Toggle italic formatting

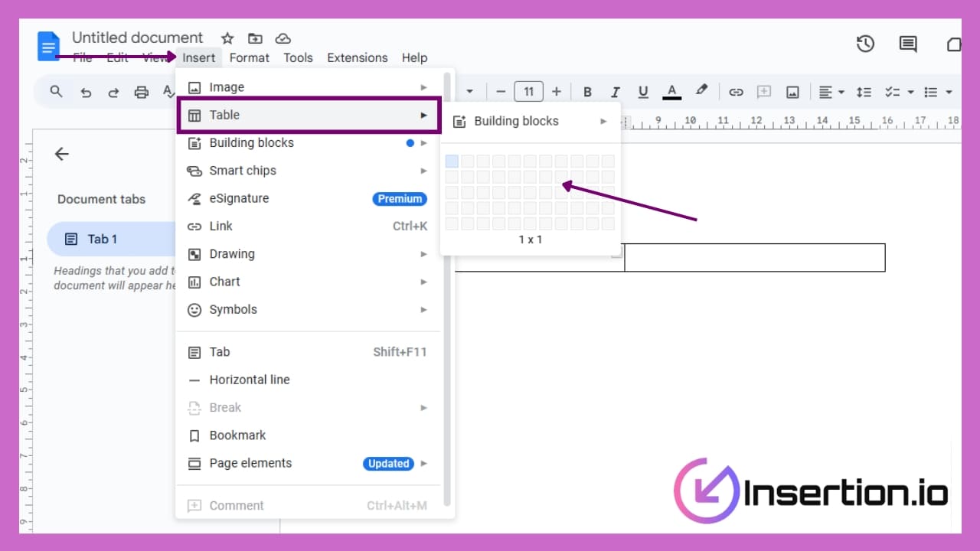tap(615, 92)
